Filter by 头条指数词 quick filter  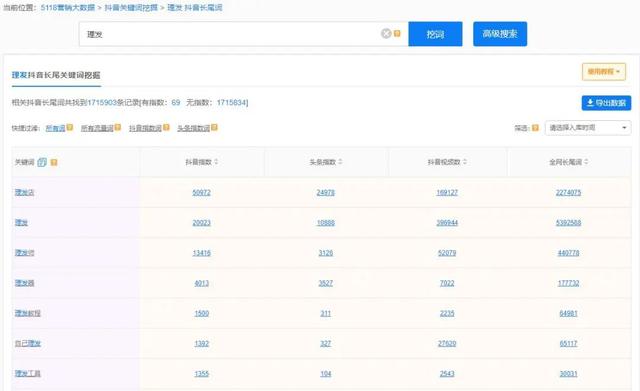coord(193,128)
